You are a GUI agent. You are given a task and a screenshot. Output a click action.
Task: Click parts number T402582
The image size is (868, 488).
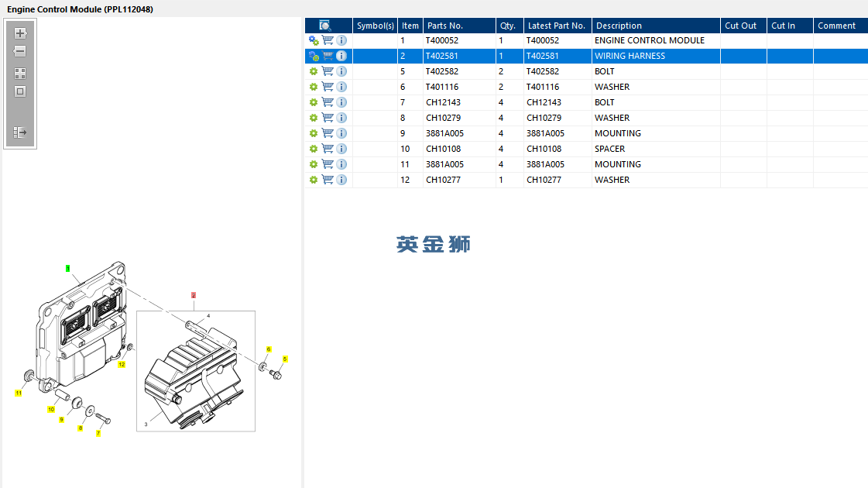[442, 71]
